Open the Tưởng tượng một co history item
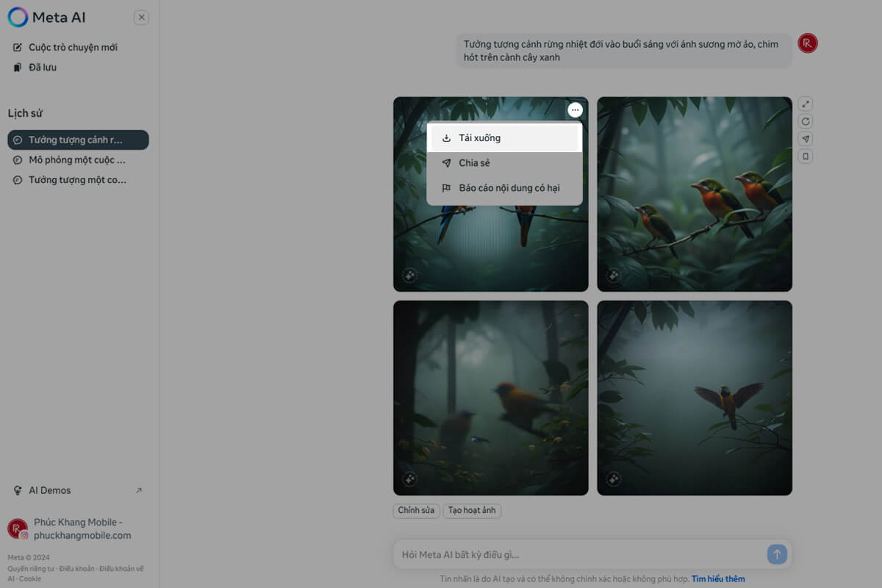 [x=76, y=180]
